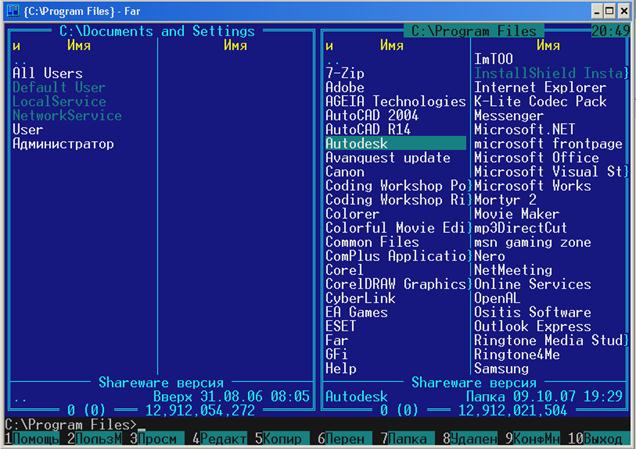
Task: Open the 2 ПользМ user menu
Action: click(x=96, y=439)
